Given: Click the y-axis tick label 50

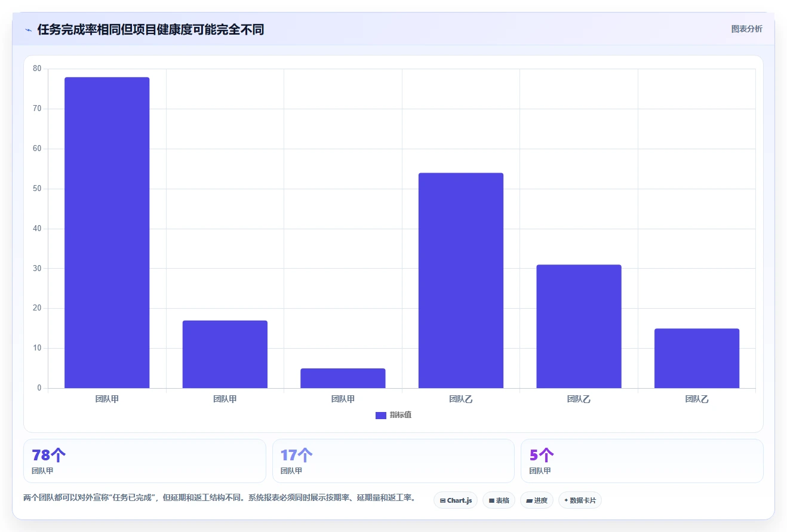Looking at the screenshot, I should pos(37,189).
